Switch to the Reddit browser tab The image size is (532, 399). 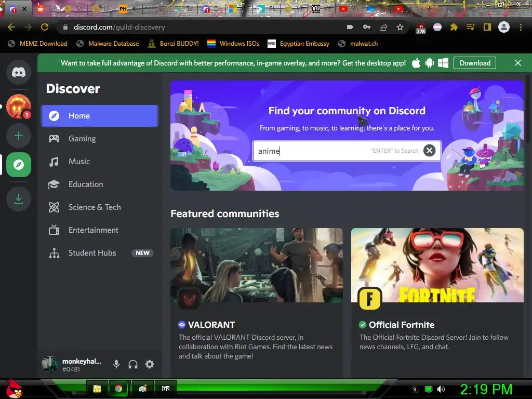pos(41,9)
